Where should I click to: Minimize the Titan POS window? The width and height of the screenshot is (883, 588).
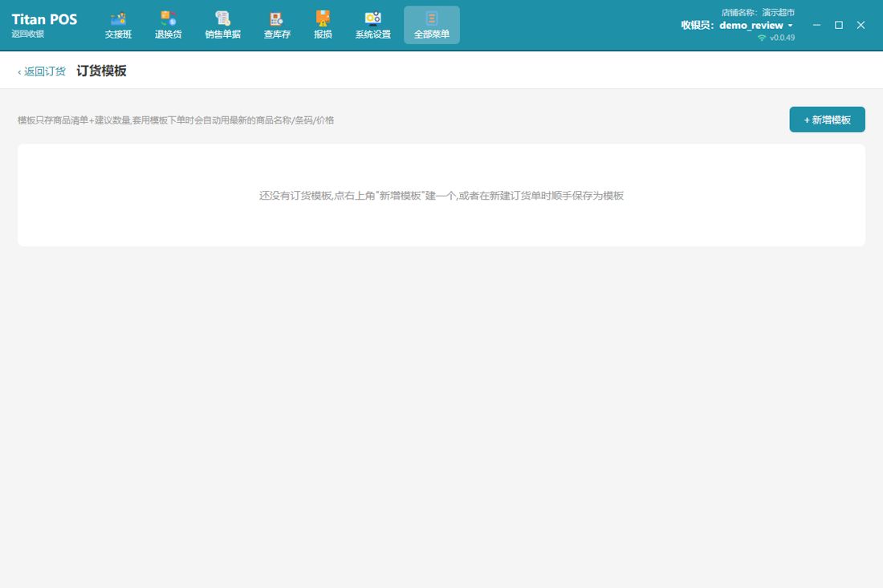coord(816,25)
